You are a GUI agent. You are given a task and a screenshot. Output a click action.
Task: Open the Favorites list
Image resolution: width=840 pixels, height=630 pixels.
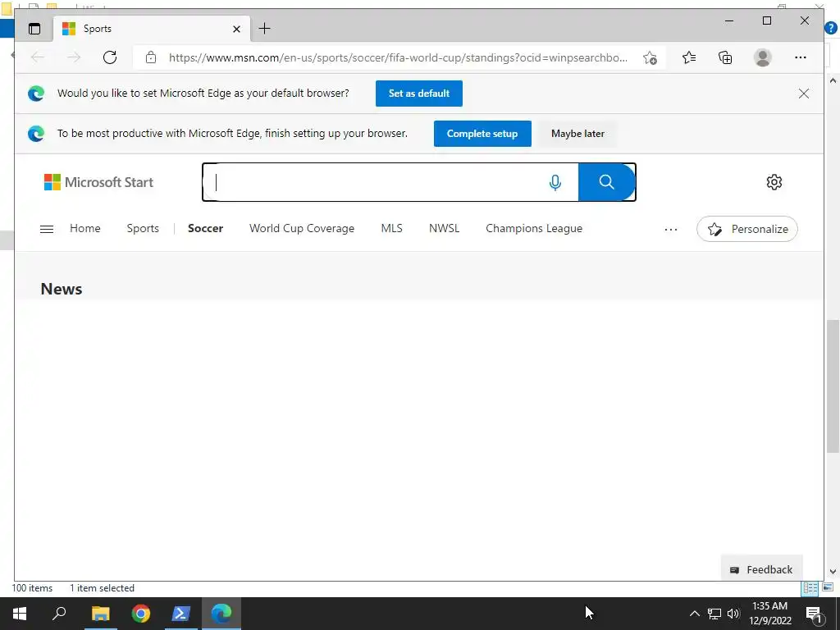click(689, 57)
